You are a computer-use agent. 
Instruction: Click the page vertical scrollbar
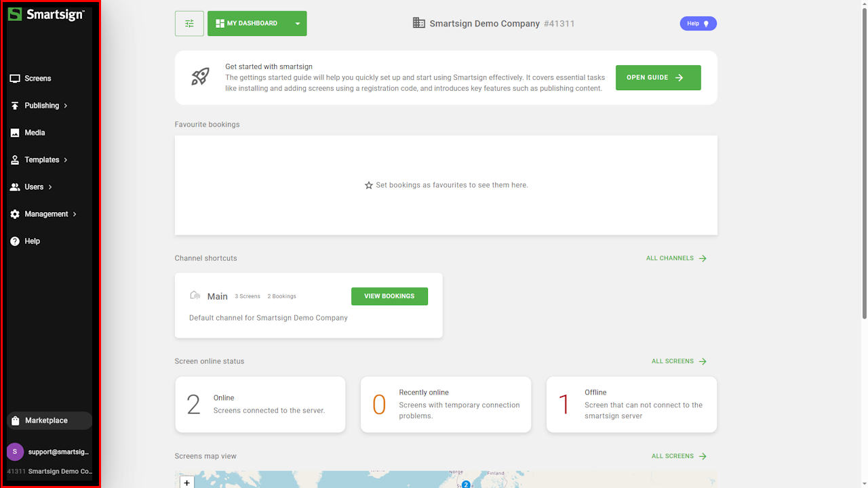pyautogui.click(x=865, y=163)
